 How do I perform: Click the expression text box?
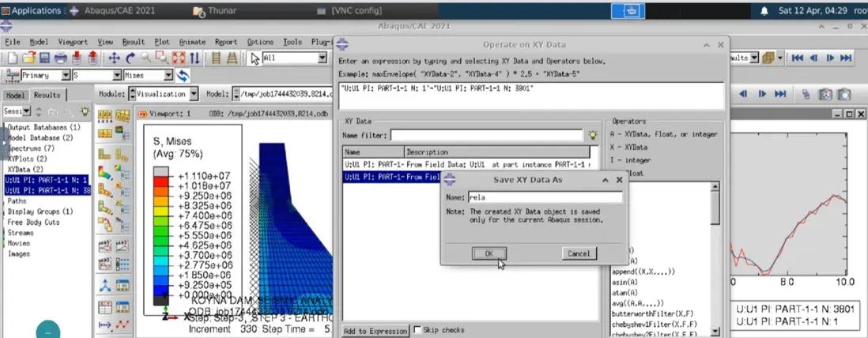(531, 96)
